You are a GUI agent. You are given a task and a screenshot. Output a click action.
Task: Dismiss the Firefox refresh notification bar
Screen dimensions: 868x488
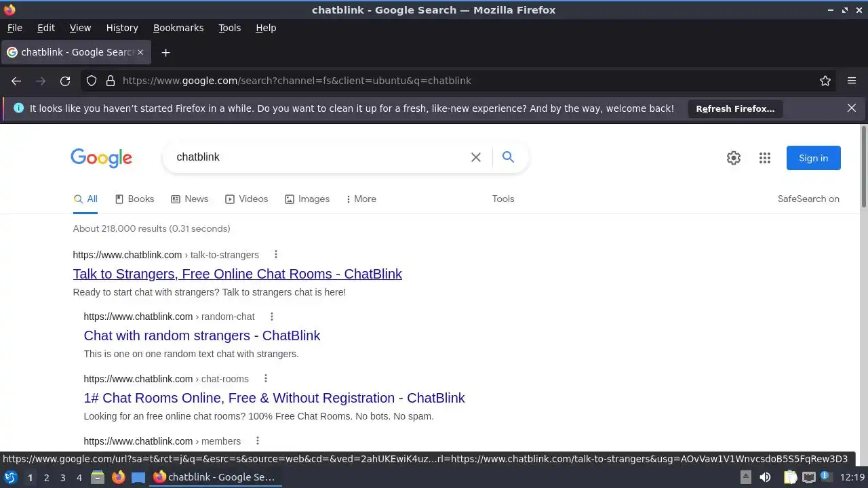pyautogui.click(x=852, y=108)
